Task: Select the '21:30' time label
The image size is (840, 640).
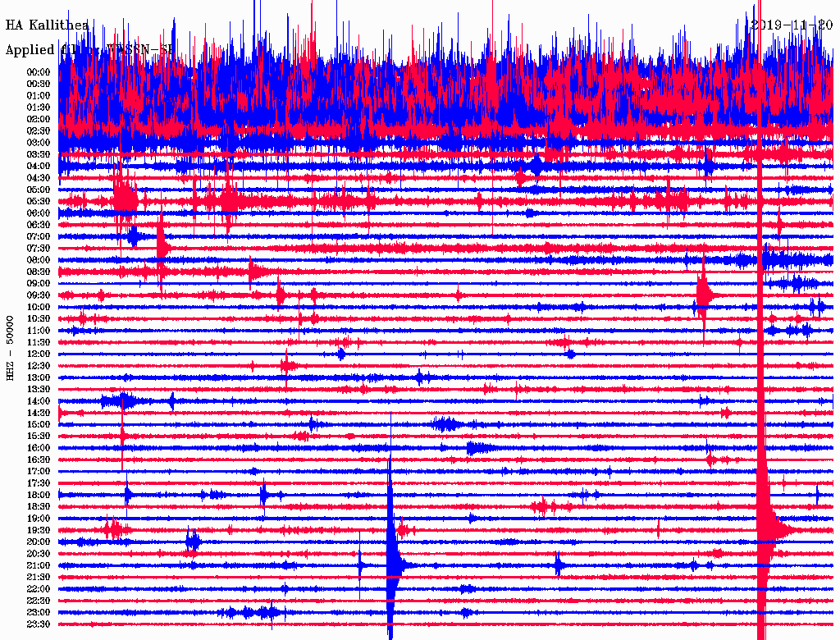Action: click(x=39, y=578)
